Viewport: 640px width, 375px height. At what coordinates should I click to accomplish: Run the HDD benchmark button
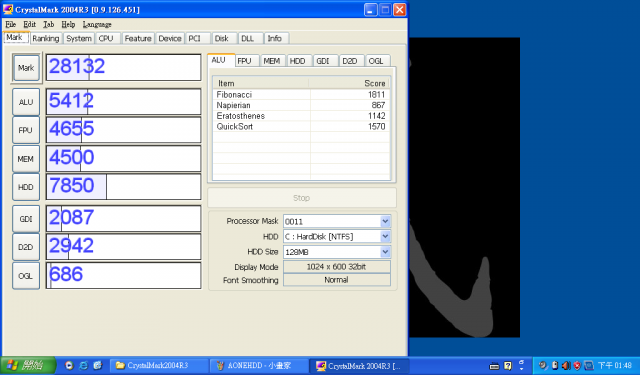pos(26,187)
